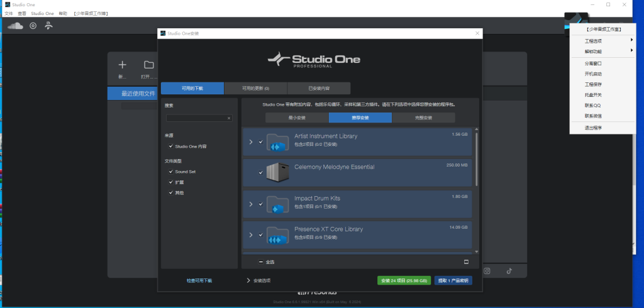Click 【少年音频工作室】 popup menu header
Viewport: 644px width, 308px height.
[x=602, y=30]
